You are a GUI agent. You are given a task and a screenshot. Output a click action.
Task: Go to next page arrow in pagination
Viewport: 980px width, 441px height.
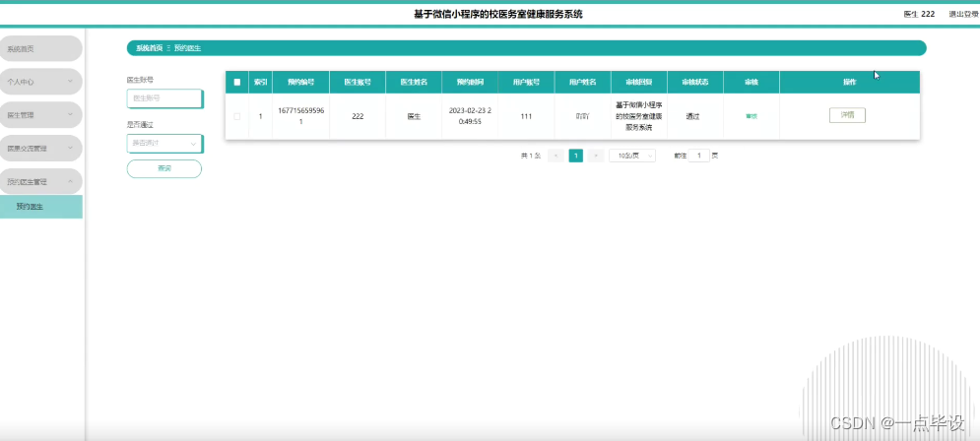point(596,156)
